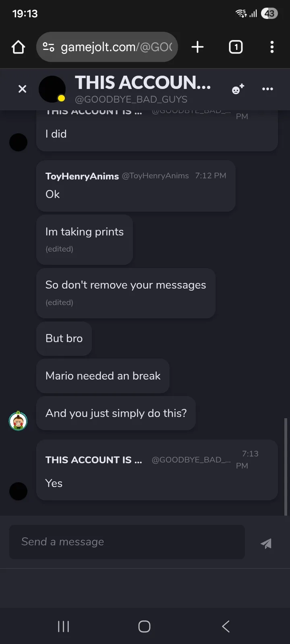
Task: Open Android recent apps button
Action: click(64, 626)
